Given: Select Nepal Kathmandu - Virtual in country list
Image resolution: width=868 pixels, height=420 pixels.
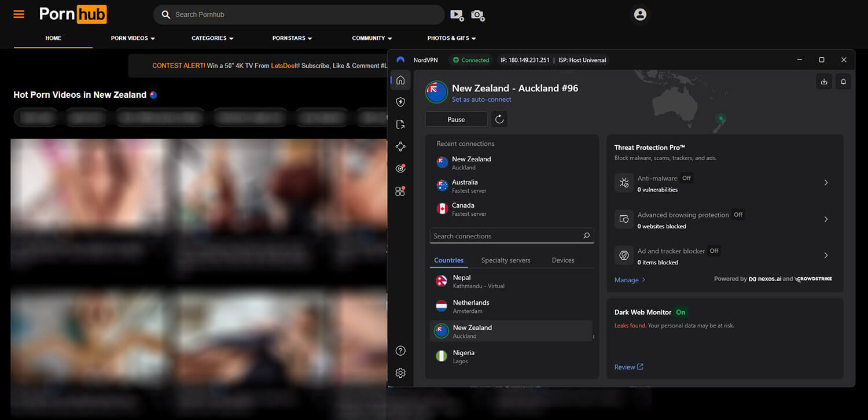Looking at the screenshot, I should 512,282.
